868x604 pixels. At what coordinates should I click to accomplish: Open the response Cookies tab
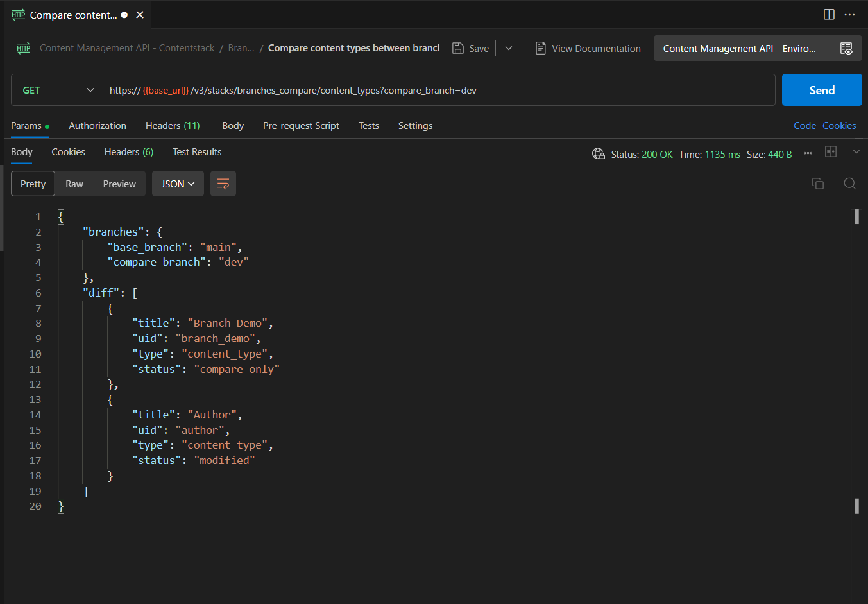(68, 152)
